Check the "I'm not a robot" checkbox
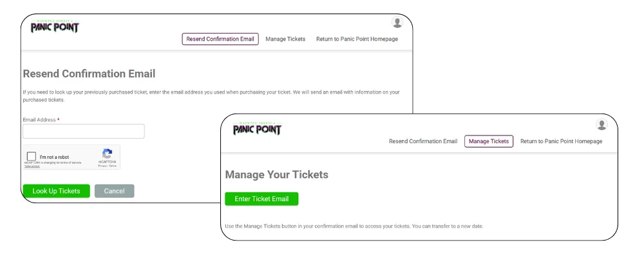Image resolution: width=644 pixels, height=258 pixels. (32, 156)
